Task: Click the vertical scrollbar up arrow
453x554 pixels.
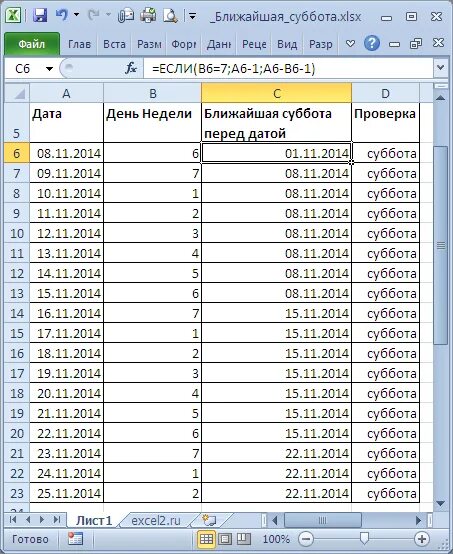Action: pos(440,98)
